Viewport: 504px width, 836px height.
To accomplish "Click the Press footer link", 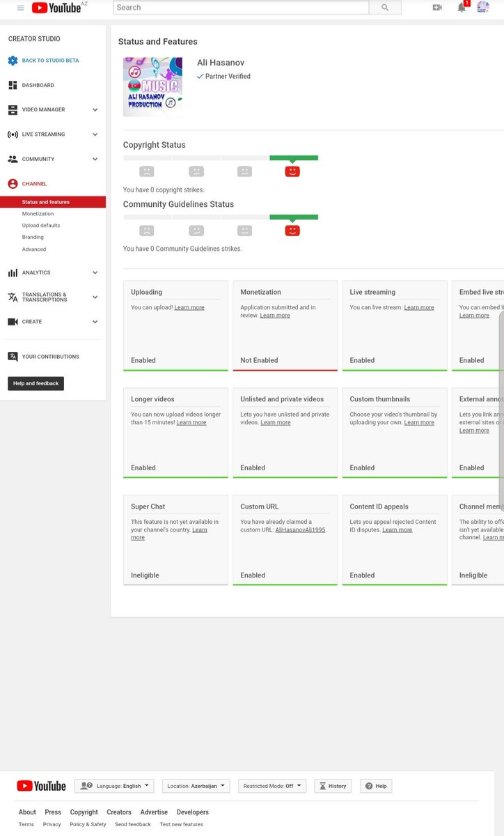I will click(x=53, y=812).
